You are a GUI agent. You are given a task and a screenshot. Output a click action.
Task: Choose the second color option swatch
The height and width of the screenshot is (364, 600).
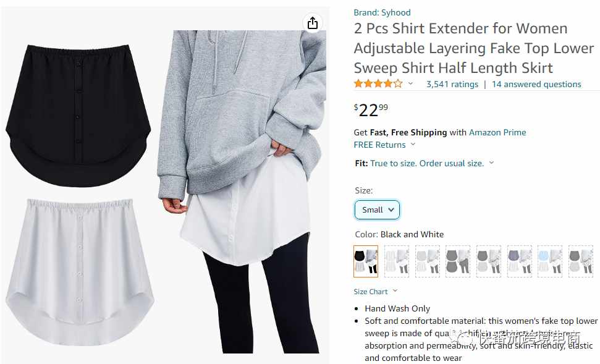point(397,261)
